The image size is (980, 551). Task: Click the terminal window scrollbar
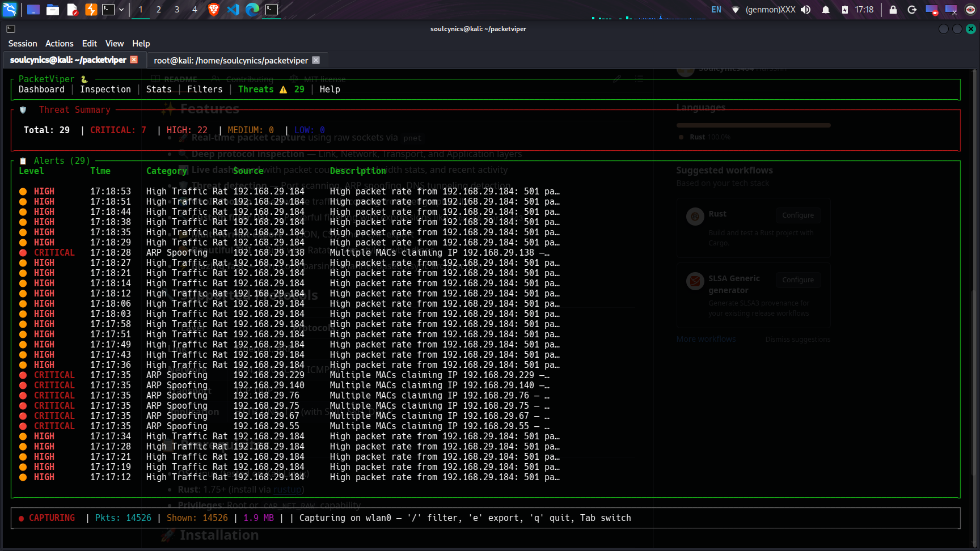click(x=975, y=306)
